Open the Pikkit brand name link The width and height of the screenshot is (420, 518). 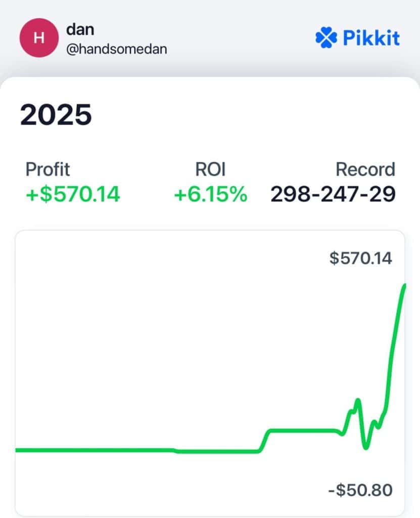point(371,37)
